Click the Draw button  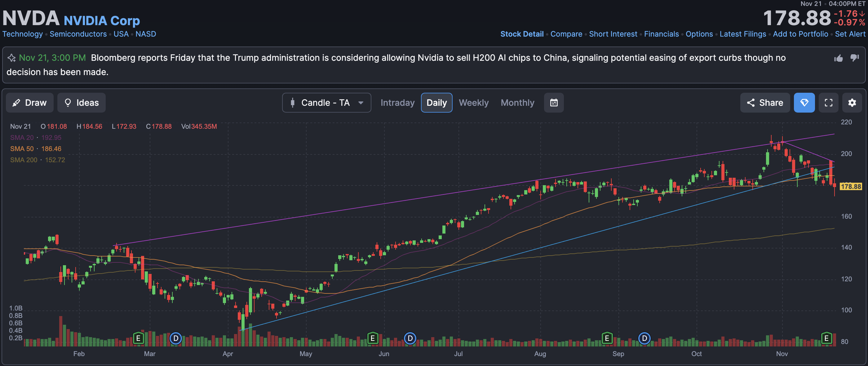coord(30,102)
